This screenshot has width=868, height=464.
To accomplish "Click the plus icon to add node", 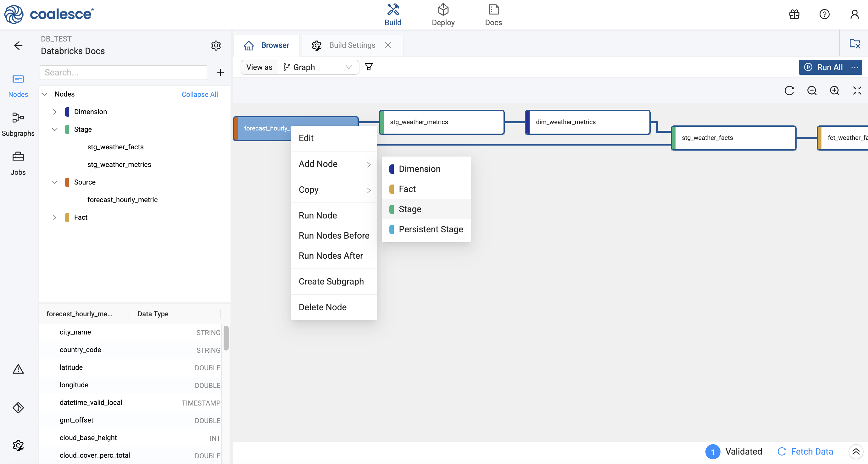I will click(220, 72).
